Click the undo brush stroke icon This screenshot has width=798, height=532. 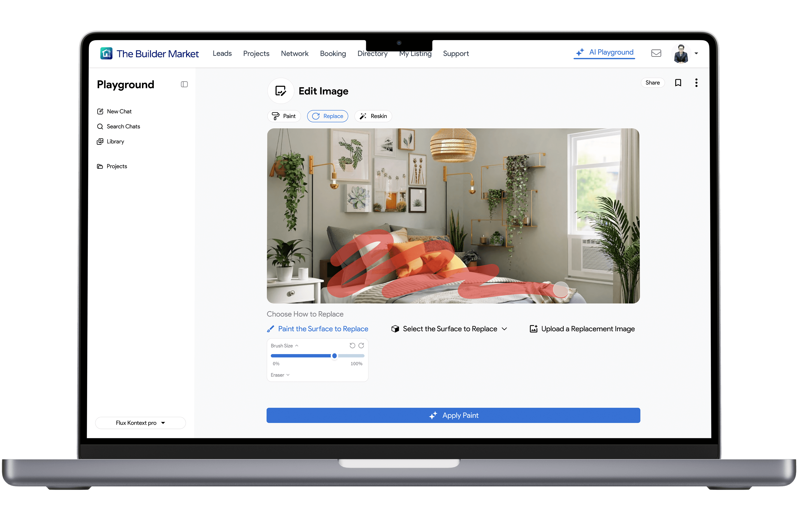[x=352, y=345]
